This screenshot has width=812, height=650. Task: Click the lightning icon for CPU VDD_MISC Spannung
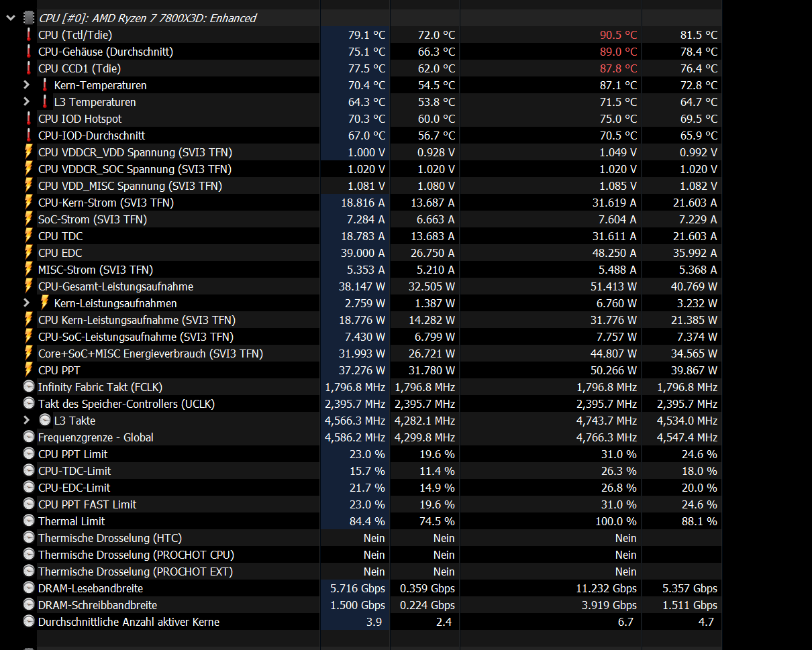click(29, 185)
